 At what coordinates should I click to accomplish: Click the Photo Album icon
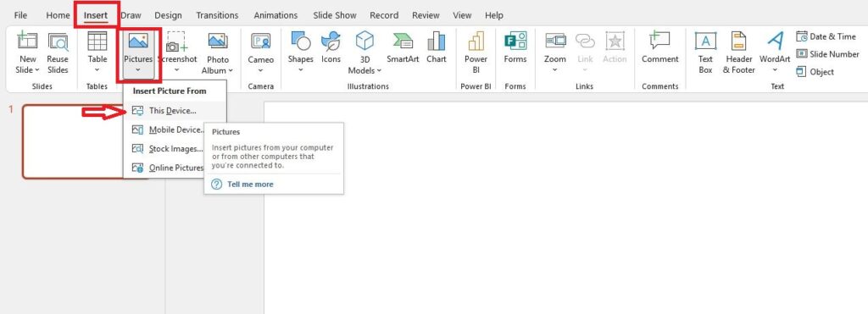tap(218, 41)
